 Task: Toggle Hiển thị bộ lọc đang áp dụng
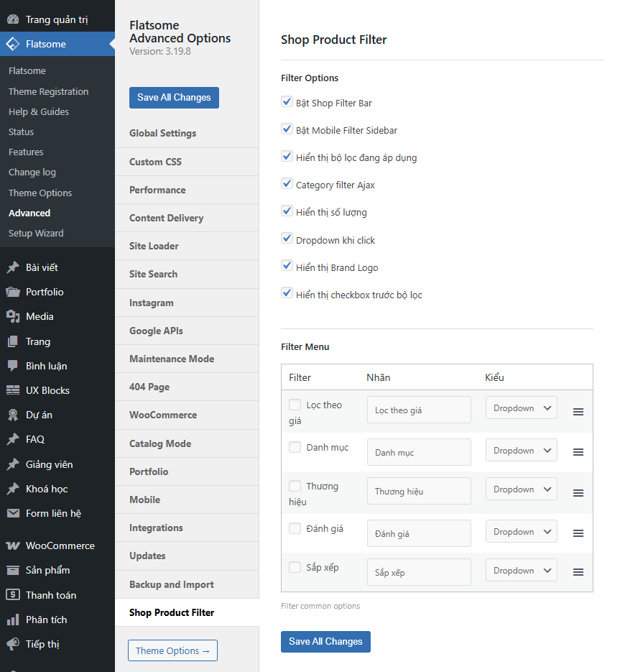(287, 157)
